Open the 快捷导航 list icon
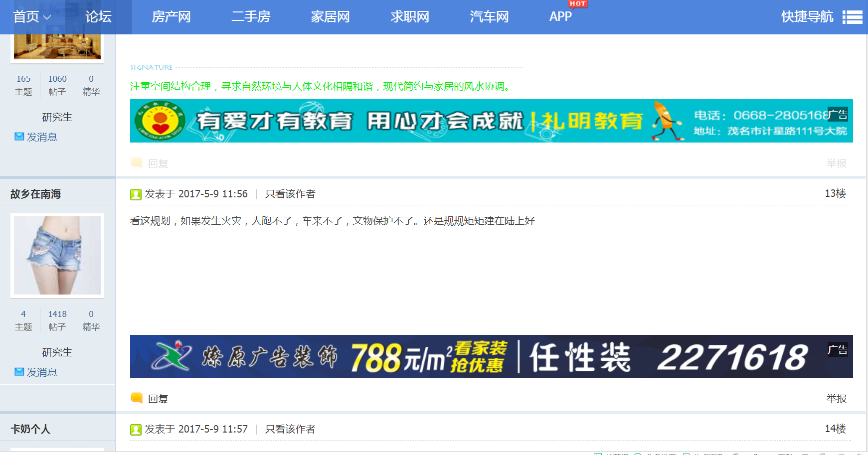The width and height of the screenshot is (868, 455). (852, 17)
